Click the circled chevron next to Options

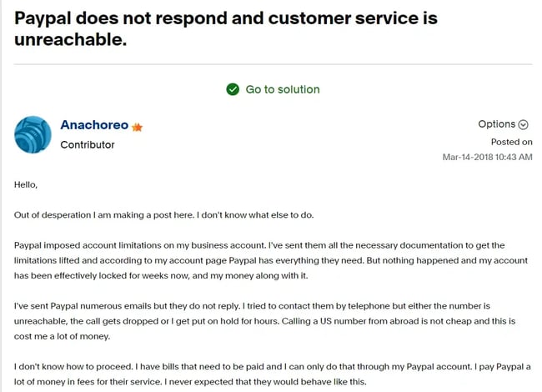pyautogui.click(x=524, y=125)
